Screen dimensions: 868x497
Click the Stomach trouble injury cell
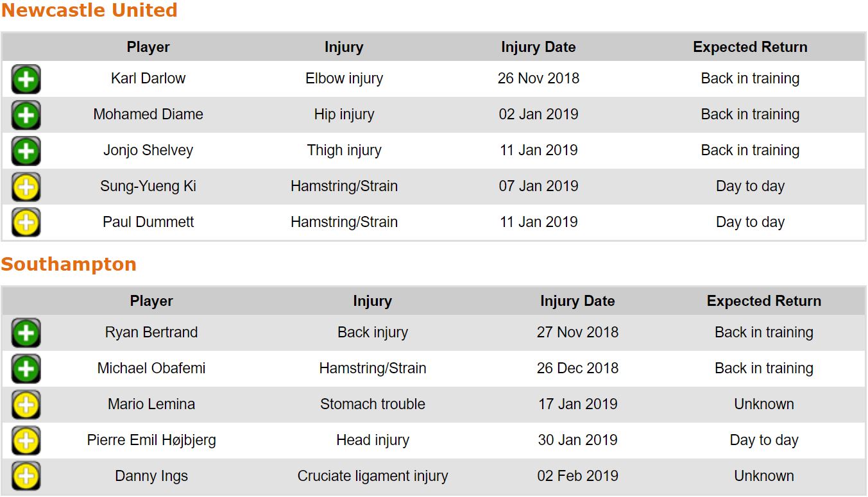[373, 404]
